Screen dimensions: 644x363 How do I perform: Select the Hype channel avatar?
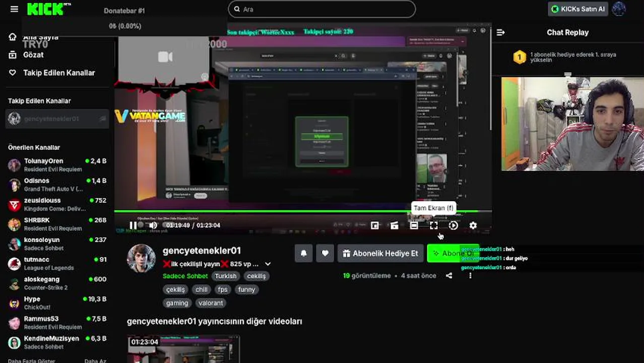point(15,302)
